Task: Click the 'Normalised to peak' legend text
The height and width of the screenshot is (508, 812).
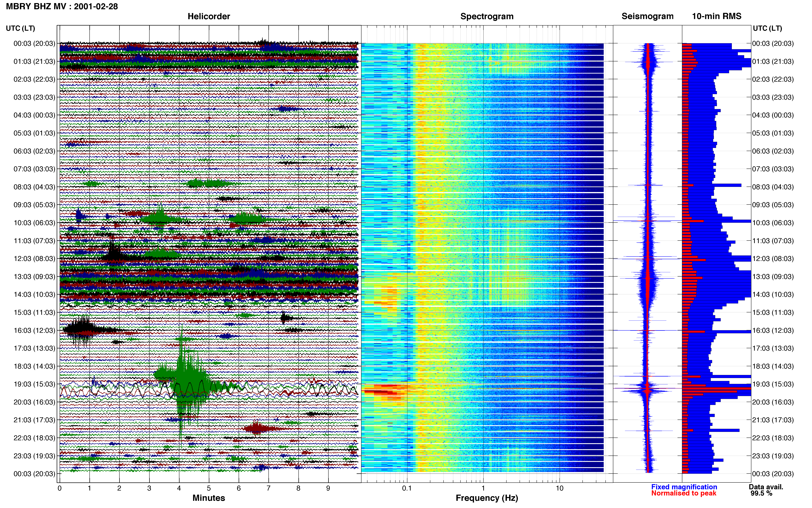Action: [684, 493]
